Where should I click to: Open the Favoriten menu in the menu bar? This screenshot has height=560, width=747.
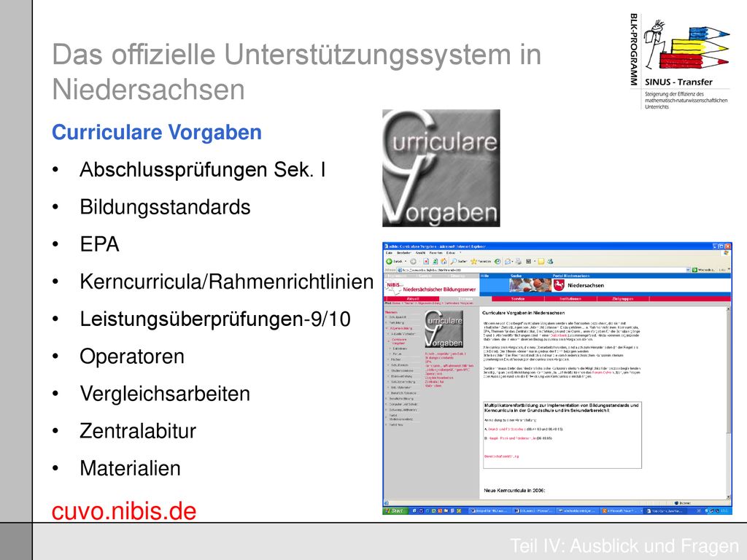coord(436,253)
